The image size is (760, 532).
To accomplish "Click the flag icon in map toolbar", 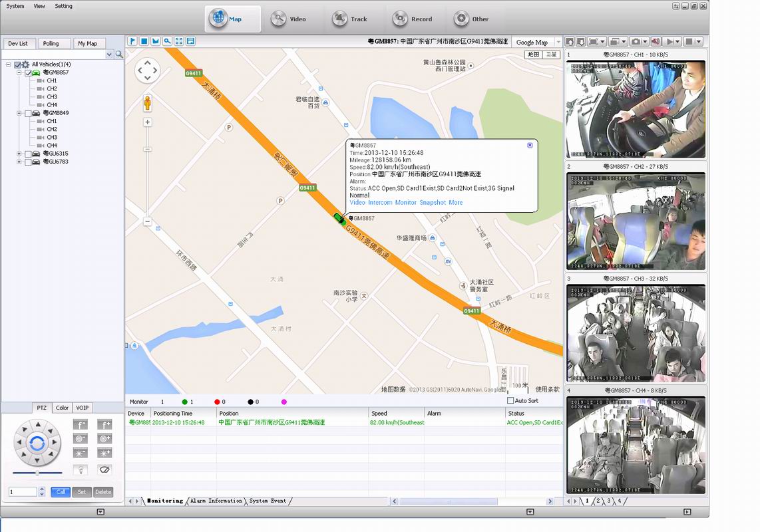I will (132, 41).
